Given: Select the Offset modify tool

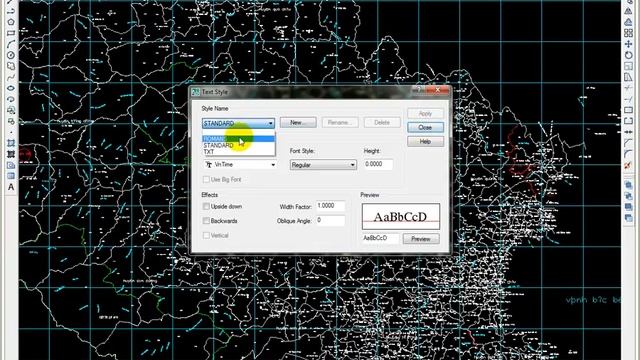Looking at the screenshot, I should tap(629, 22).
